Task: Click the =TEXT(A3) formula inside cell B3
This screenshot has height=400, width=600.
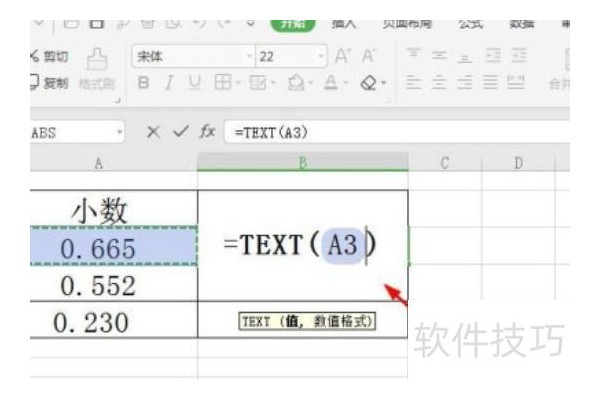Action: 300,245
